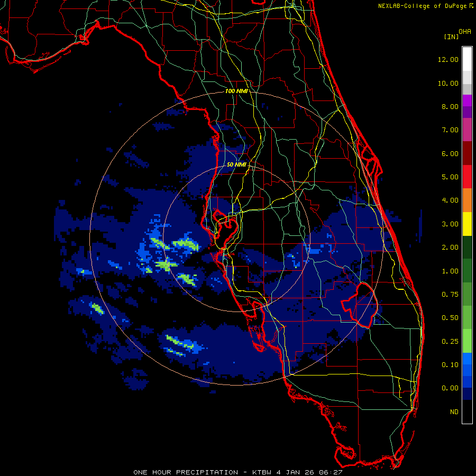Click the 0.75 legend value

tap(450, 295)
